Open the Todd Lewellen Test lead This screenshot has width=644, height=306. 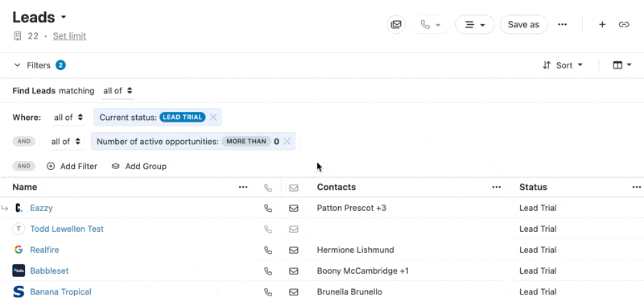tap(67, 229)
